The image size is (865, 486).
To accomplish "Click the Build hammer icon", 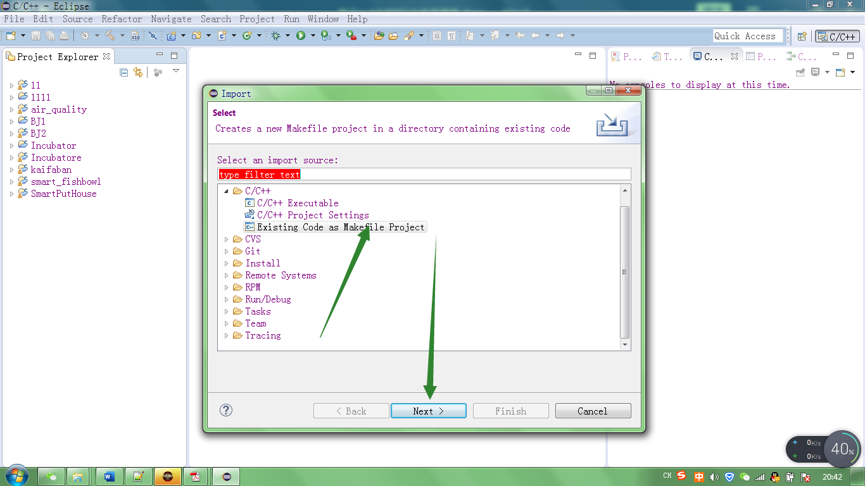I will pyautogui.click(x=110, y=36).
